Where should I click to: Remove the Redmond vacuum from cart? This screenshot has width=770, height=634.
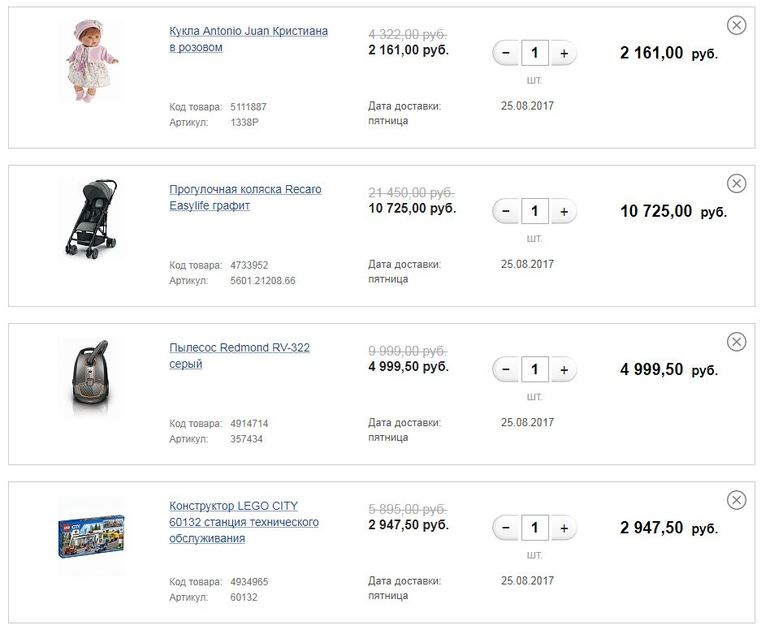point(736,342)
